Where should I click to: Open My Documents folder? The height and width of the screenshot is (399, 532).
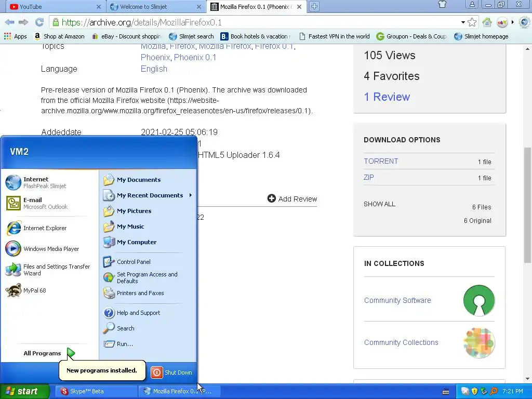click(148, 180)
